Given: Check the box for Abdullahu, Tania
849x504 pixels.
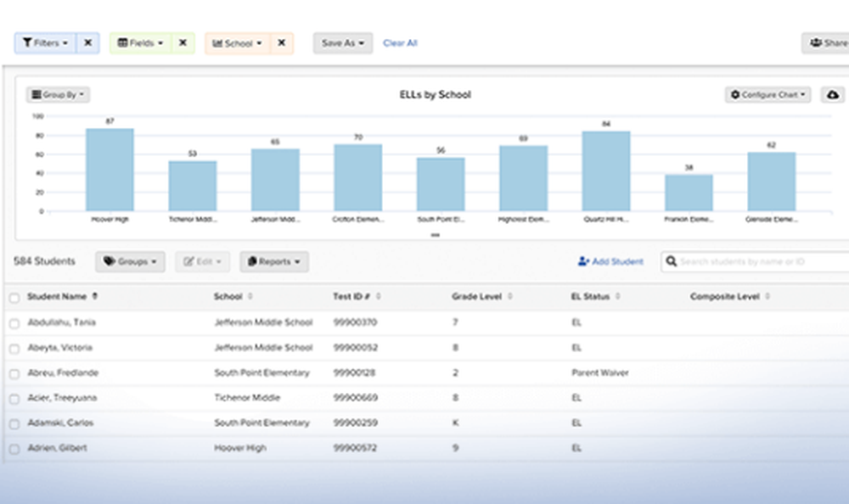Looking at the screenshot, I should [x=14, y=324].
